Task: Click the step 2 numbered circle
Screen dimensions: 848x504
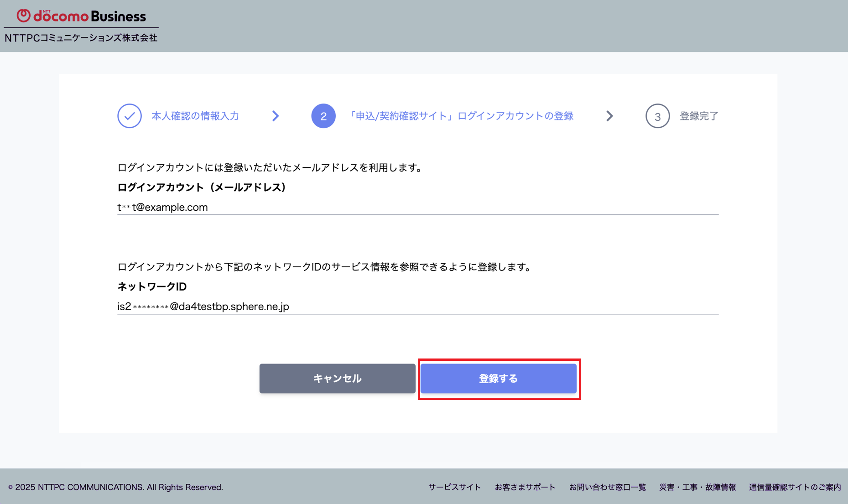Action: coord(323,116)
